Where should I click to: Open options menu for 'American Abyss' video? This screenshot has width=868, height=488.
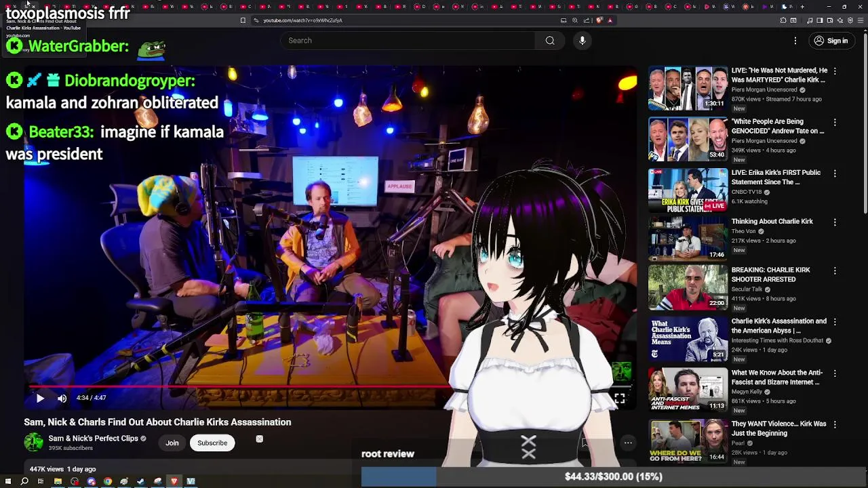tap(835, 322)
